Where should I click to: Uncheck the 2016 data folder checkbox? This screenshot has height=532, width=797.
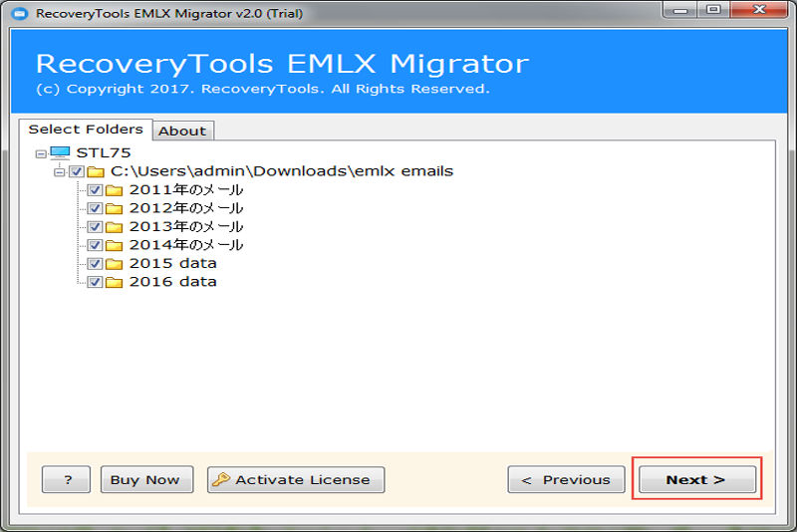pos(95,282)
